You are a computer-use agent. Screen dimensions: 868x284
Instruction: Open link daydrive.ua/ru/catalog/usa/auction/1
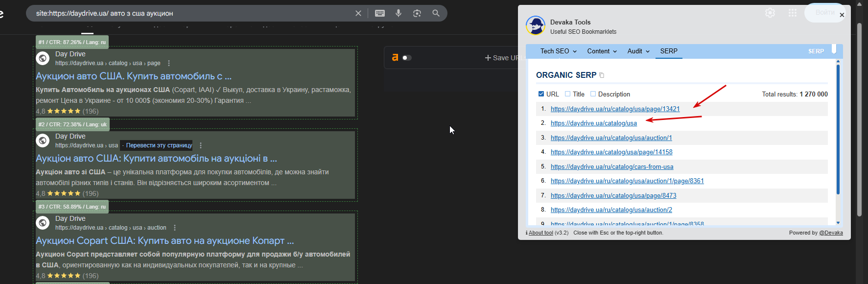[611, 138]
